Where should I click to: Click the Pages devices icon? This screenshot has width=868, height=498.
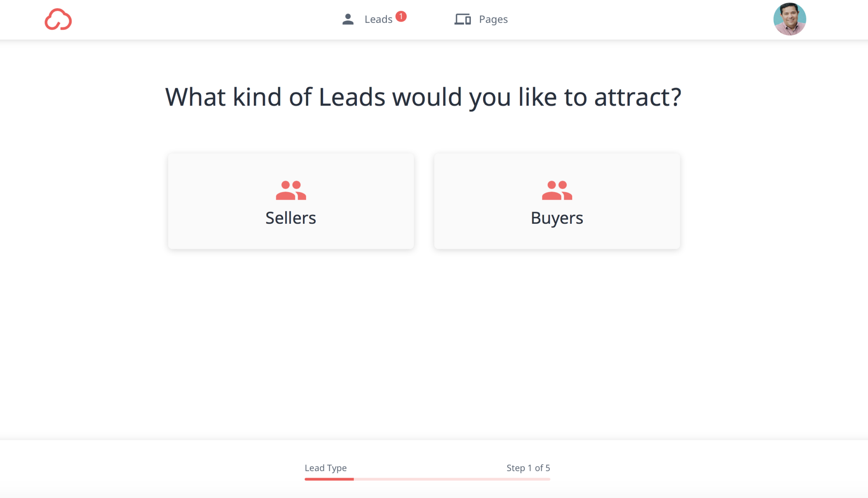463,19
